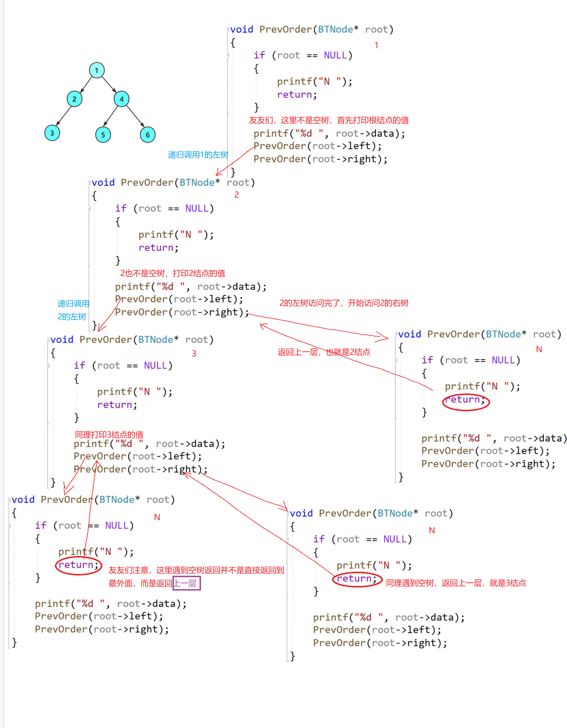Viewport: 567px width, 728px height.
Task: Click leaf node 3 in the tree
Action: pos(52,133)
